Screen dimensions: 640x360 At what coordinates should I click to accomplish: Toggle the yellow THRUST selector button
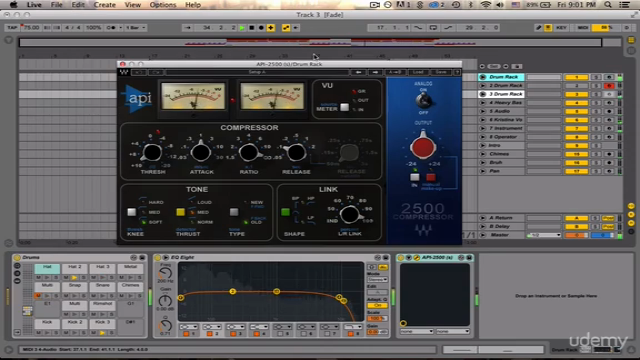point(180,212)
